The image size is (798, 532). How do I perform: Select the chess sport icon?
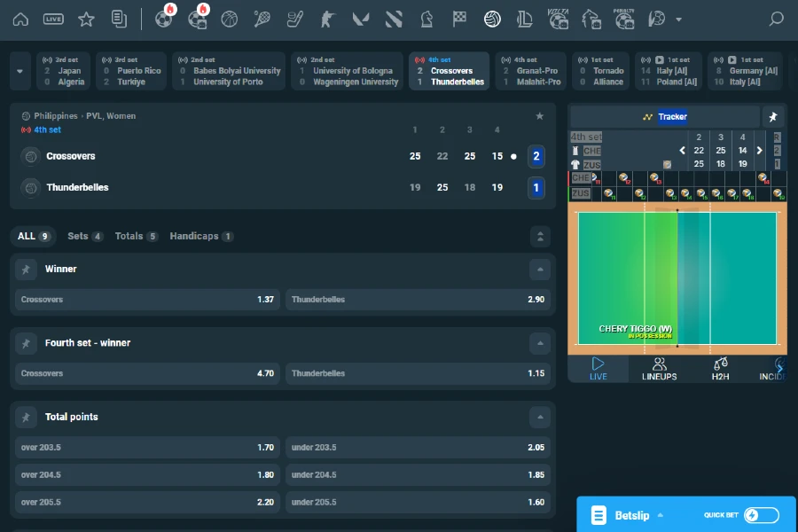(x=426, y=19)
